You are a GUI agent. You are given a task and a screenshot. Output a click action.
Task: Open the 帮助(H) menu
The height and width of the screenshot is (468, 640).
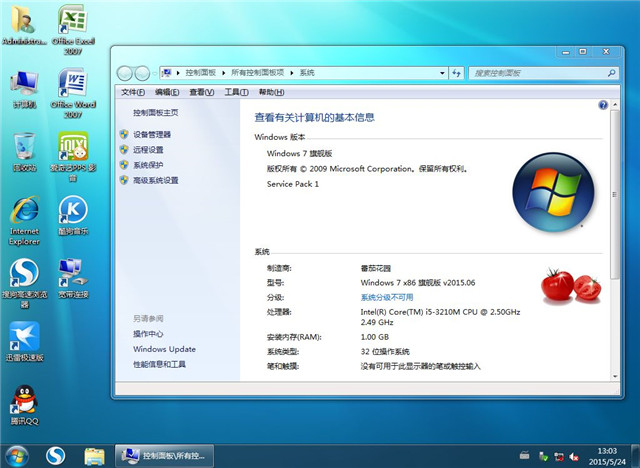pyautogui.click(x=271, y=92)
